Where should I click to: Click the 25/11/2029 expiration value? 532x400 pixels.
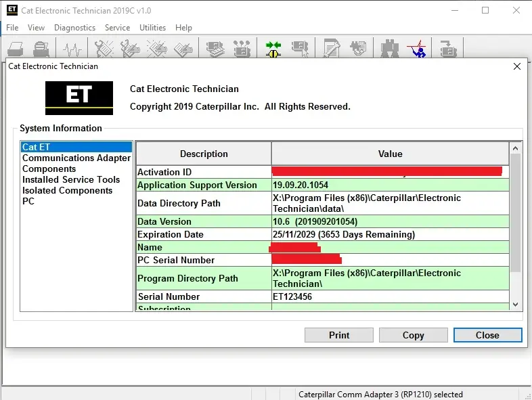click(x=344, y=234)
